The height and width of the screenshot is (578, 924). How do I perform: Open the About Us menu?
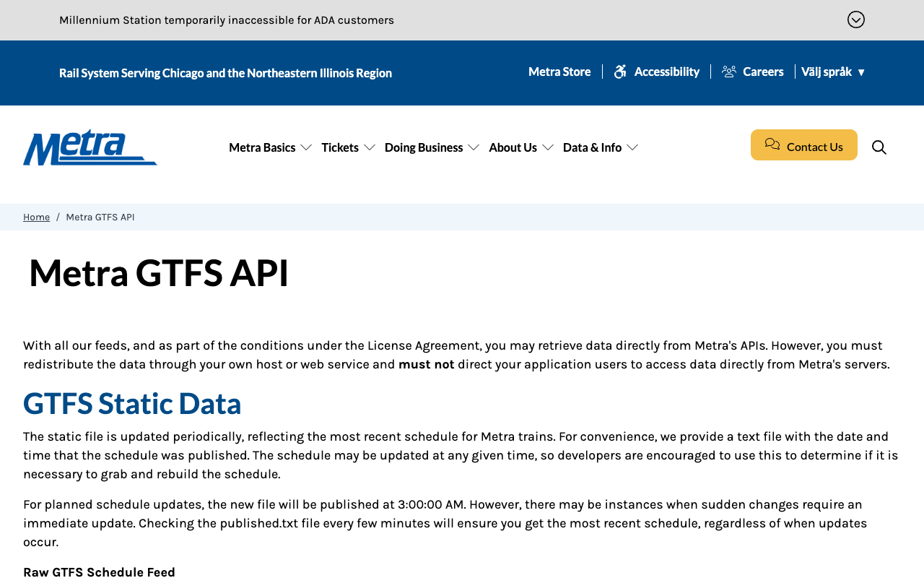click(x=513, y=147)
